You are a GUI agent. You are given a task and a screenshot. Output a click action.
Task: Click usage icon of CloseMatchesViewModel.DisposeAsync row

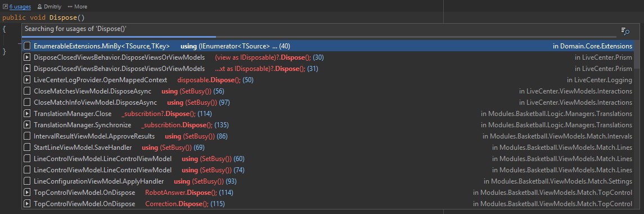coord(27,91)
